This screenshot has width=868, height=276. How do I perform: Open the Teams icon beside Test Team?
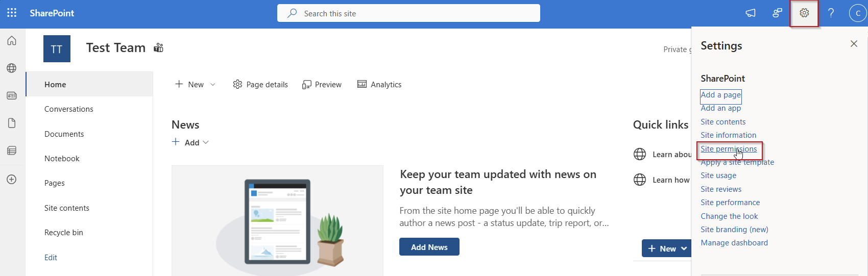pos(159,48)
